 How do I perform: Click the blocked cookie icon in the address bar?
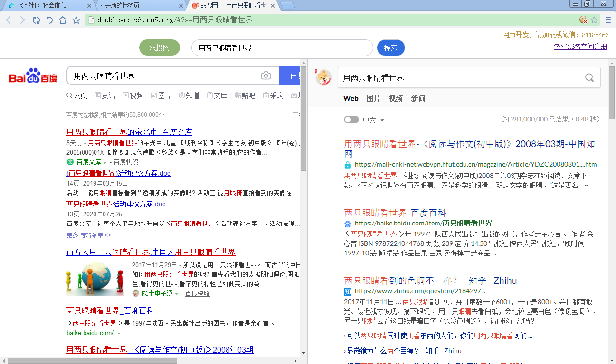click(583, 20)
